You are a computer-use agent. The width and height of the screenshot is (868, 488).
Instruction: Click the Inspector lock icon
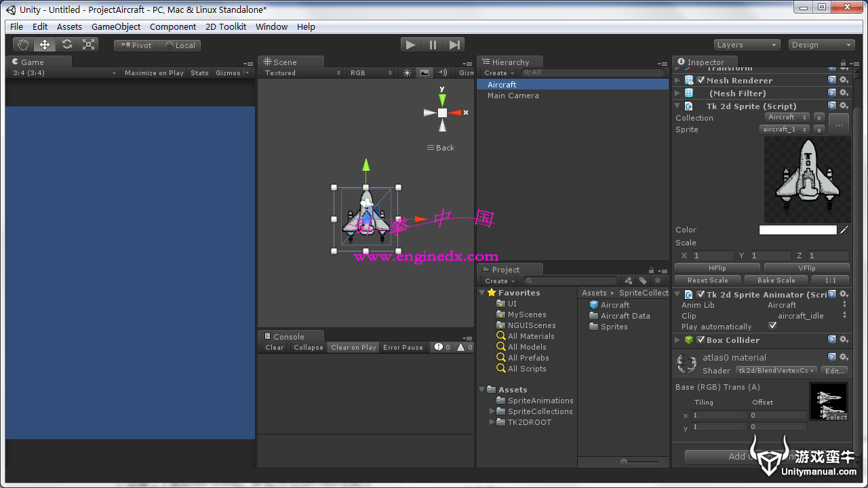coord(844,62)
